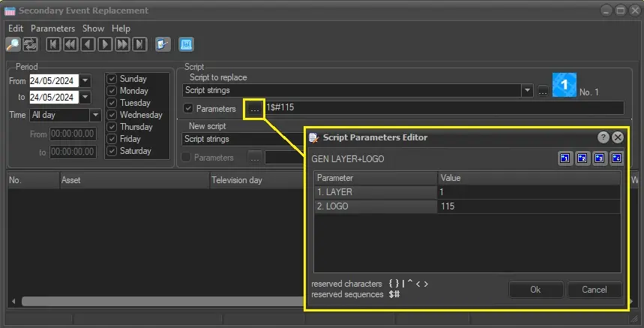Viewport: 644px width, 328px height.
Task: Open the Parameters menu
Action: click(x=53, y=29)
